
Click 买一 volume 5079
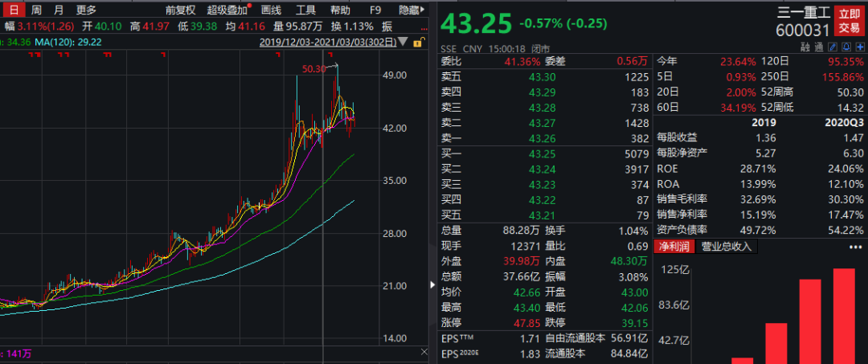(x=637, y=153)
